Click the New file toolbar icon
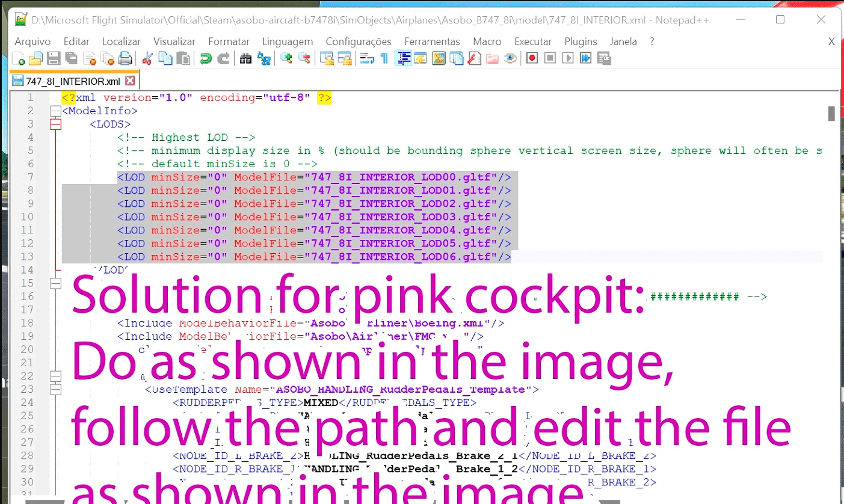844x504 pixels. point(19,58)
